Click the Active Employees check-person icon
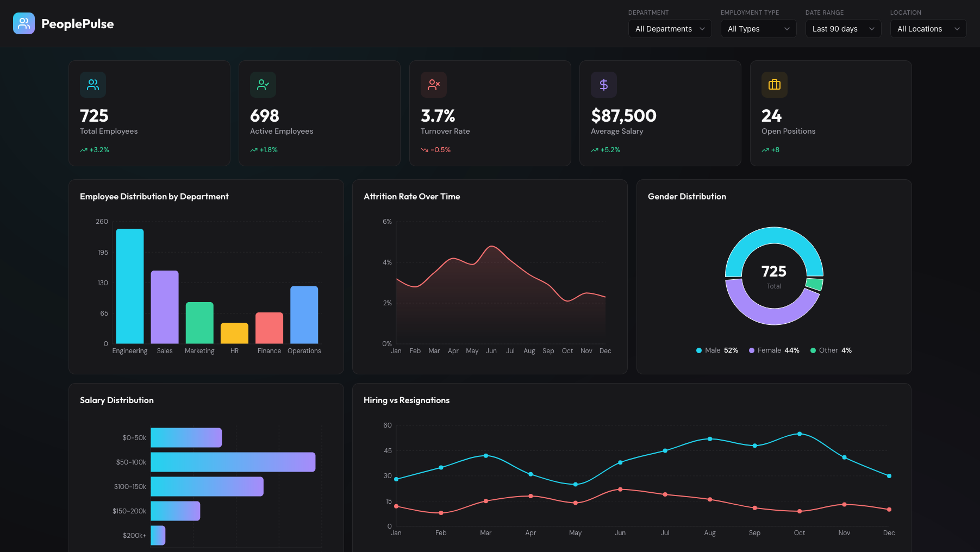The width and height of the screenshot is (980, 552). (x=263, y=85)
